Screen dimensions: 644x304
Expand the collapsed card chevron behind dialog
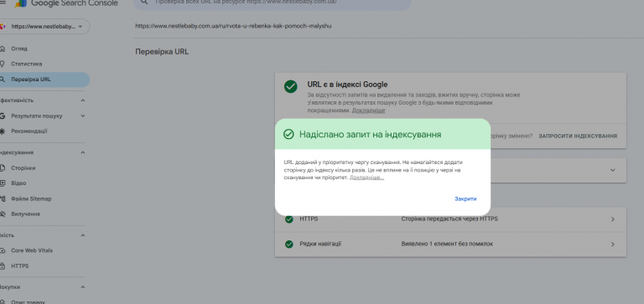click(613, 170)
